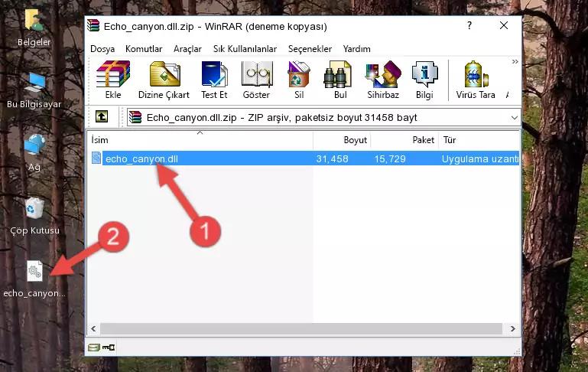Select the echo_canyon.dll file name
This screenshot has height=372, width=588.
[x=141, y=158]
